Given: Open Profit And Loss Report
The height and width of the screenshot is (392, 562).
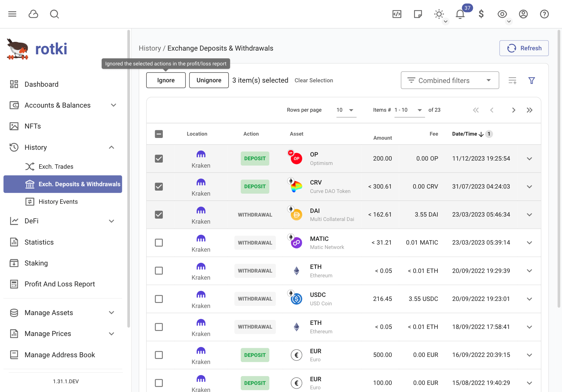Looking at the screenshot, I should pos(63,284).
